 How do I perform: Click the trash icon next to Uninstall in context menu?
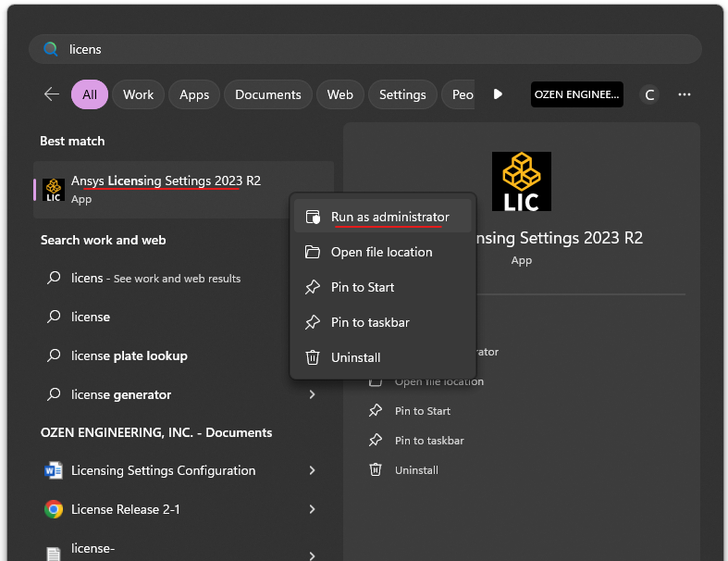click(313, 357)
